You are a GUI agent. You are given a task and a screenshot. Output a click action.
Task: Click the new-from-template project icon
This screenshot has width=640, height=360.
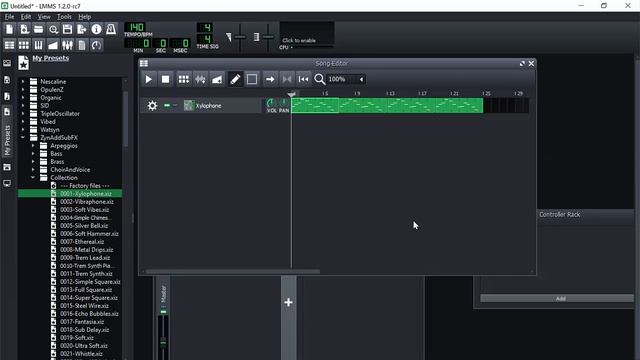coord(24,29)
